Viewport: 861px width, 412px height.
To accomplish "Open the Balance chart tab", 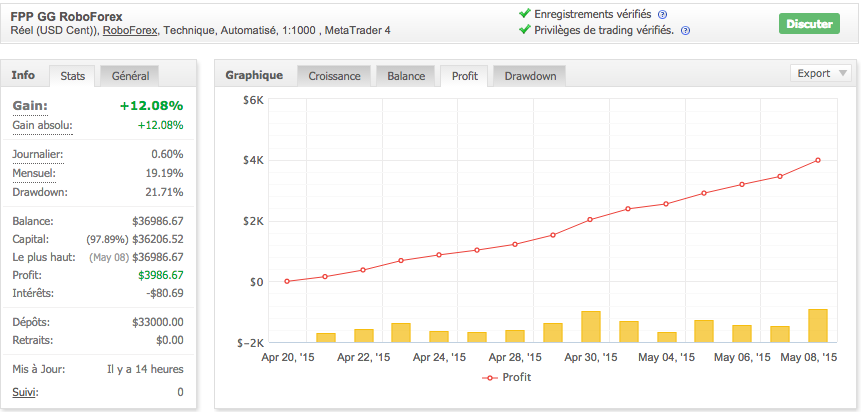I will coord(406,76).
